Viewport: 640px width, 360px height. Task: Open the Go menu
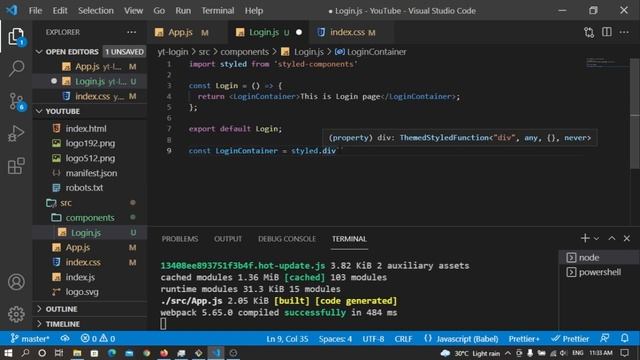pyautogui.click(x=159, y=11)
